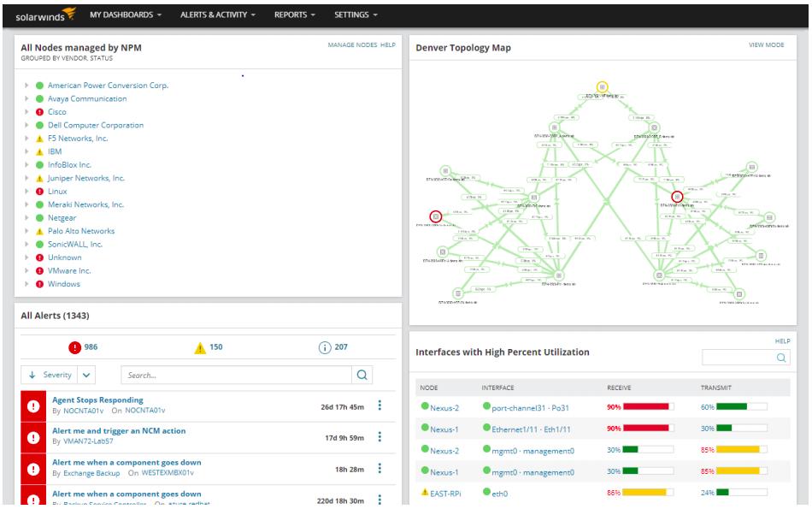Open the EAST-RPi node link
This screenshot has width=812, height=509.
pyautogui.click(x=445, y=494)
